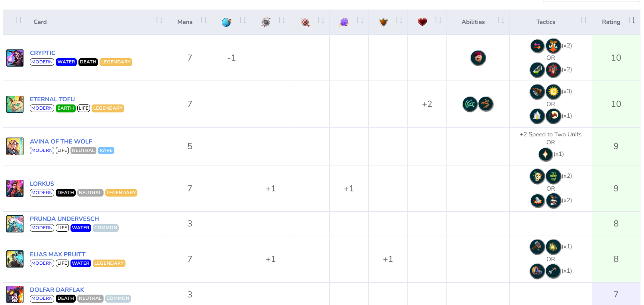Click the ability icon in Cryptic's row

[x=478, y=58]
